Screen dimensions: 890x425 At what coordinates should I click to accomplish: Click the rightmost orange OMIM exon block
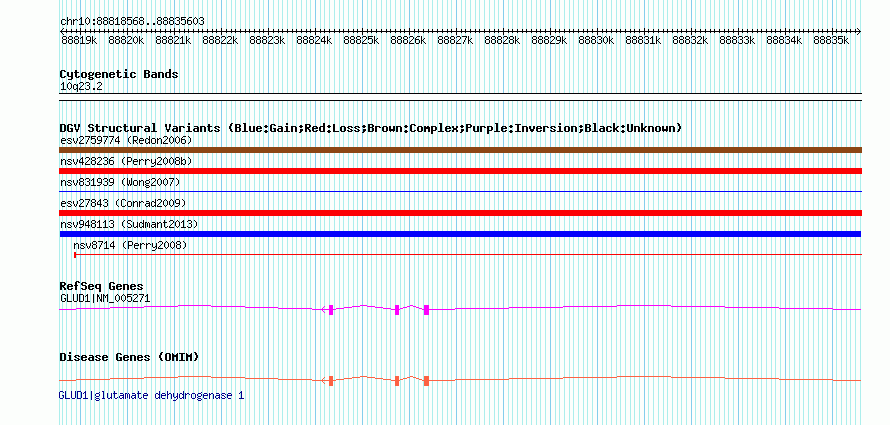(x=426, y=381)
